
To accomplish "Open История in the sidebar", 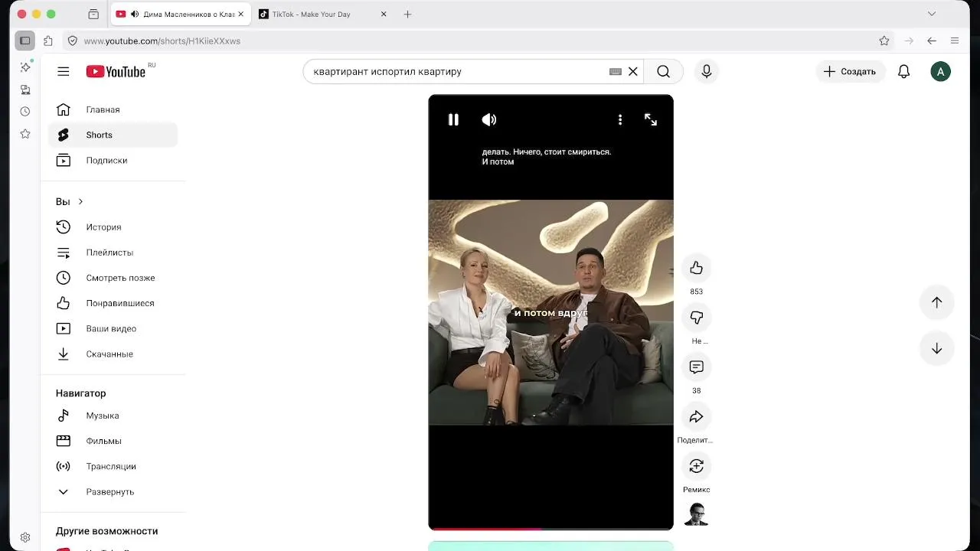I will coord(113,227).
